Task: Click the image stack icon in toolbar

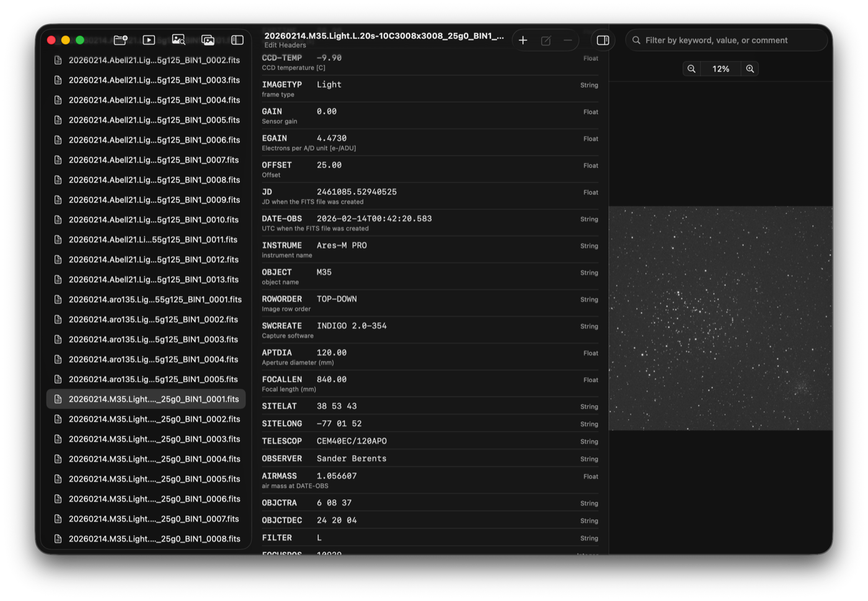Action: pos(208,40)
